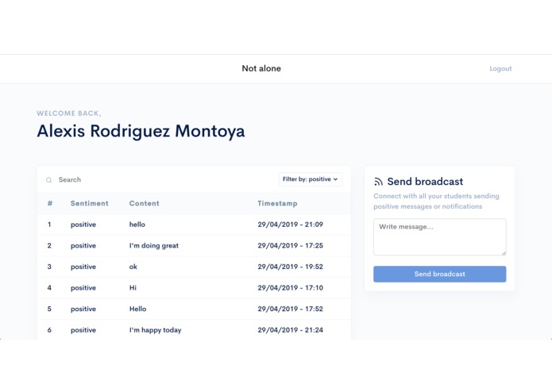Viewport: 552px width, 392px height.
Task: Click the Send broadcast panel heading
Action: coord(425,182)
